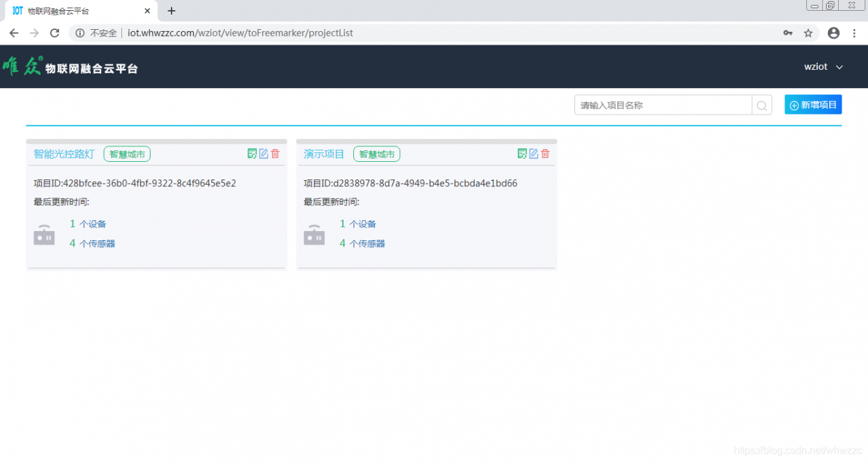Screen dimensions: 868x462
Task: Select project ID text d2838978-8d7a-4949-b4e5-bcbda4e1bd66
Action: [x=425, y=183]
